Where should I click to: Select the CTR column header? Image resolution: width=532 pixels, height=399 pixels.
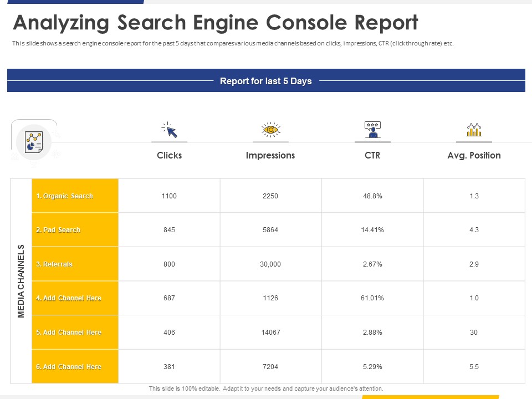[x=372, y=155]
